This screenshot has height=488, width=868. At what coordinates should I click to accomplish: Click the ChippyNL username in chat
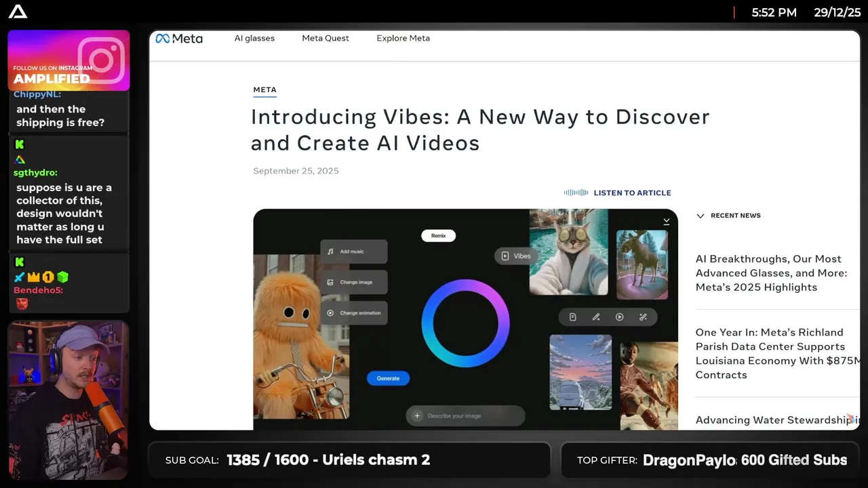[37, 95]
